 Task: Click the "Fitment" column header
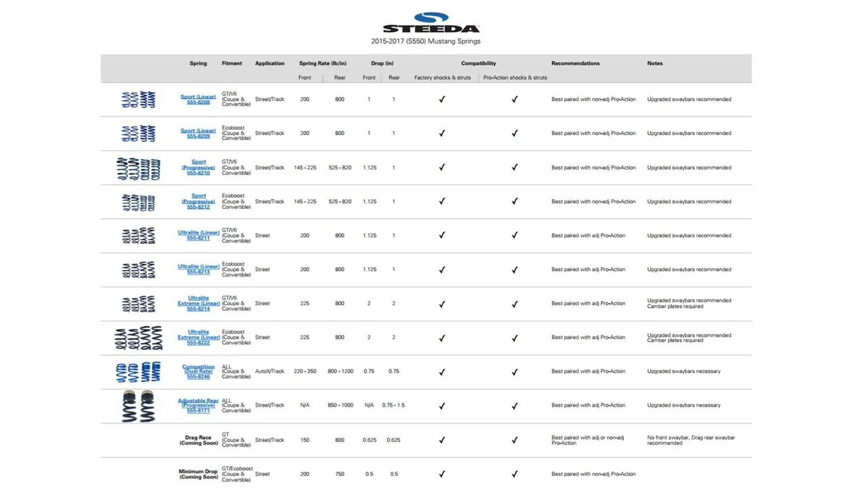(x=232, y=64)
